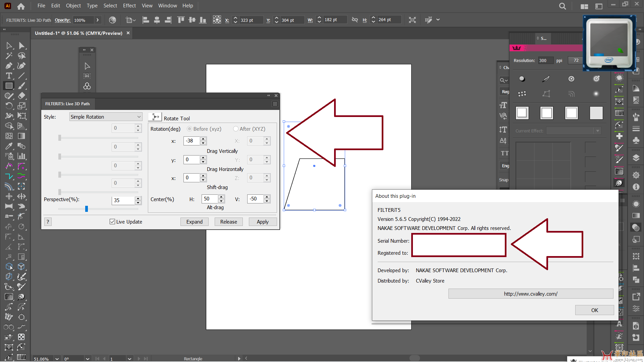Open the Object menu
The height and width of the screenshot is (362, 644).
(73, 6)
